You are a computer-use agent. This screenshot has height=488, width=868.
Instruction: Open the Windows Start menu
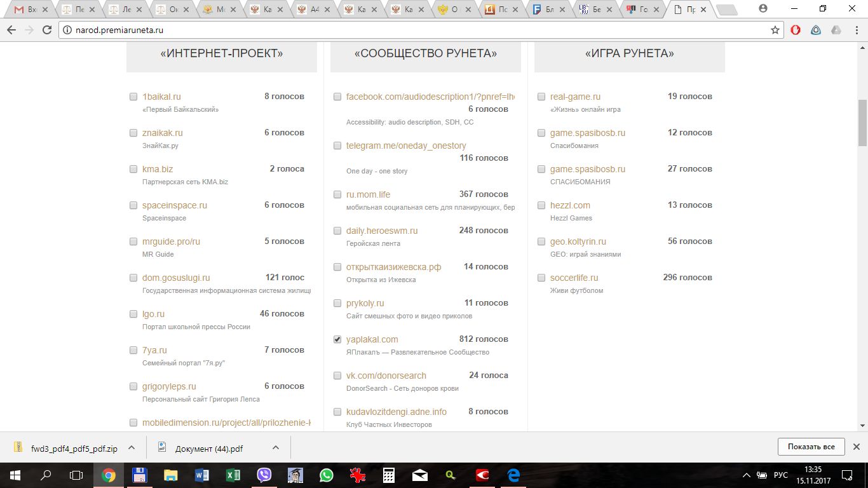point(15,475)
